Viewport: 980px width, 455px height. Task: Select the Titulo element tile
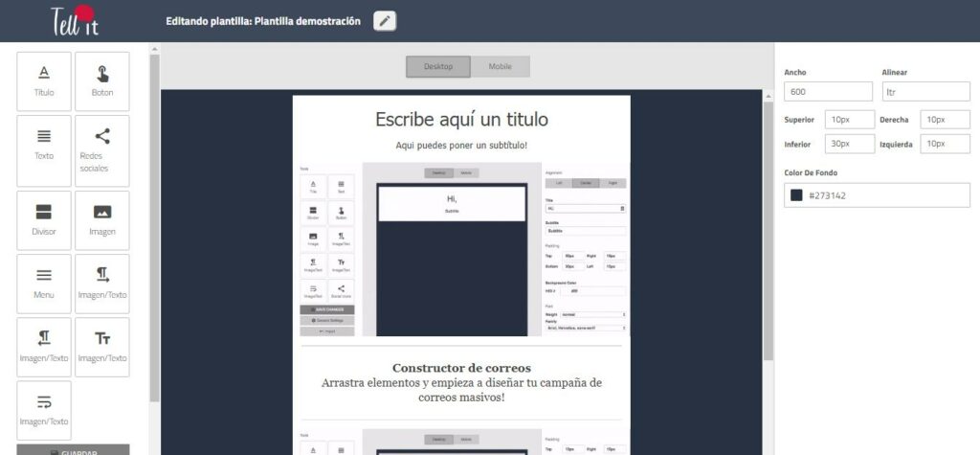44,81
